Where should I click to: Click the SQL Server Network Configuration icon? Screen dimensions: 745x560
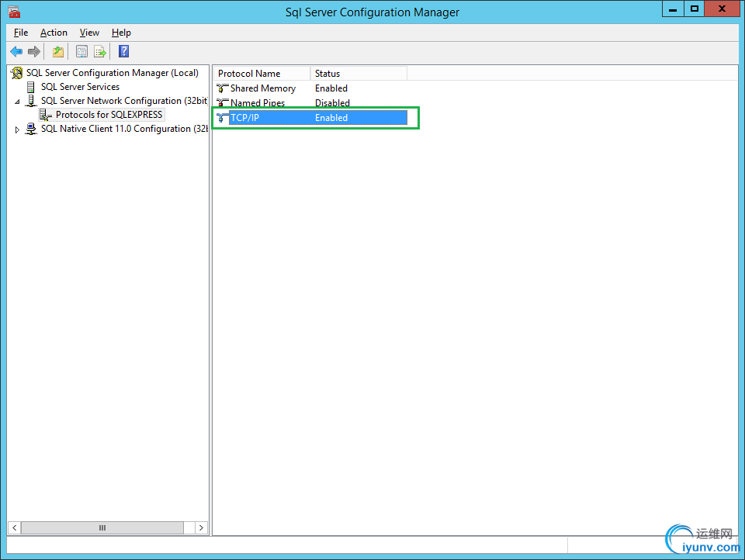point(31,101)
